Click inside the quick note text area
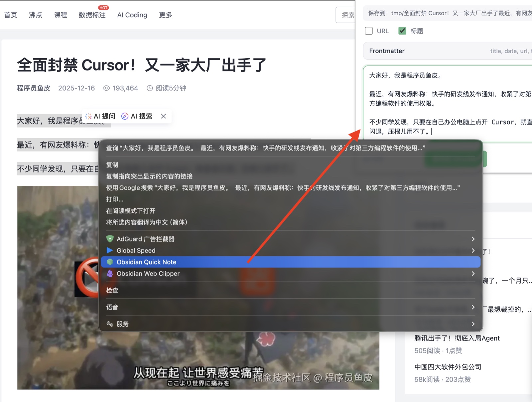Screen dimensions: 532x402 [x=448, y=104]
